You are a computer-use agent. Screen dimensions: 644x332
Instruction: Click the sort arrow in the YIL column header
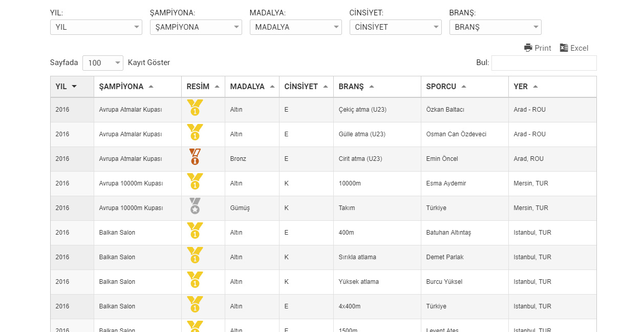point(74,87)
